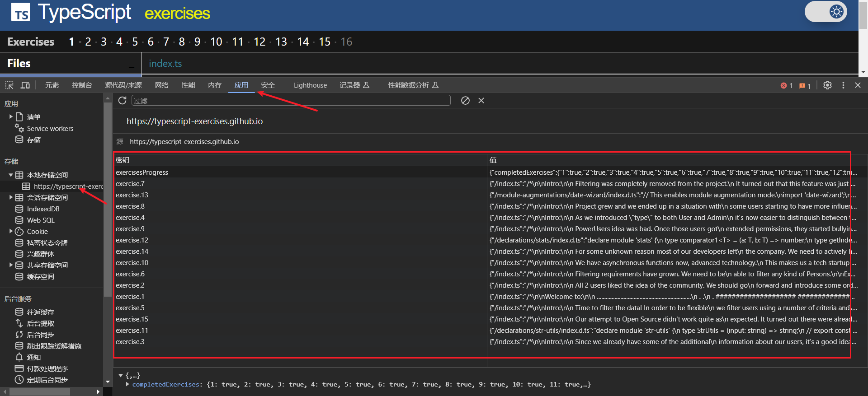The width and height of the screenshot is (868, 396).
Task: Switch to the Lighthouse tab
Action: click(x=310, y=85)
